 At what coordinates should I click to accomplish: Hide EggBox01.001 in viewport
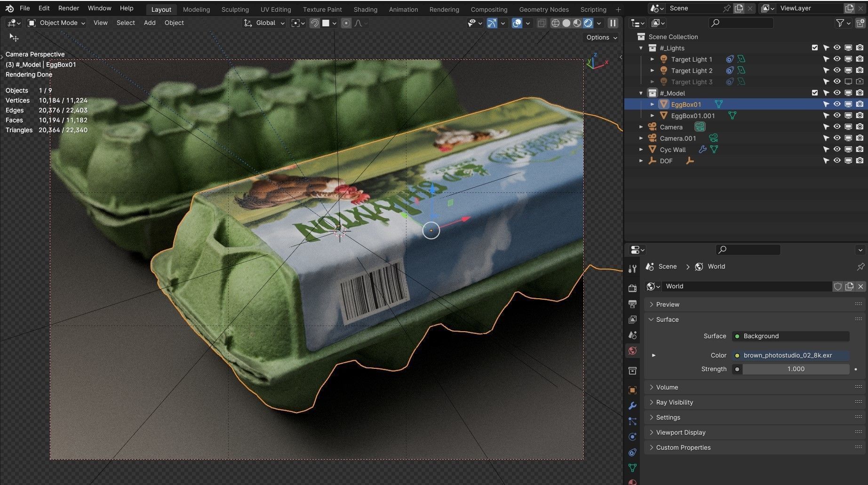pyautogui.click(x=837, y=116)
